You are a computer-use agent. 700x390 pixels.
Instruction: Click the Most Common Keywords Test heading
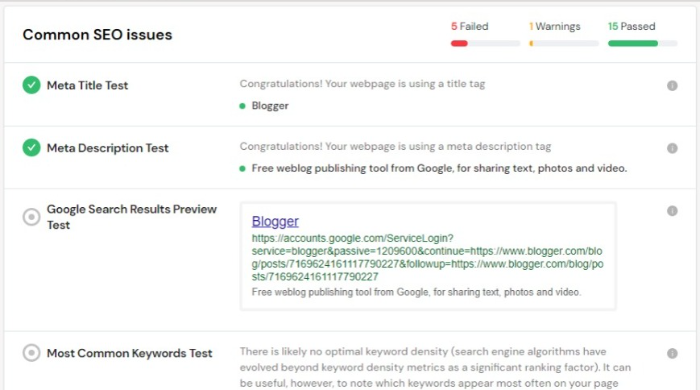(x=129, y=353)
